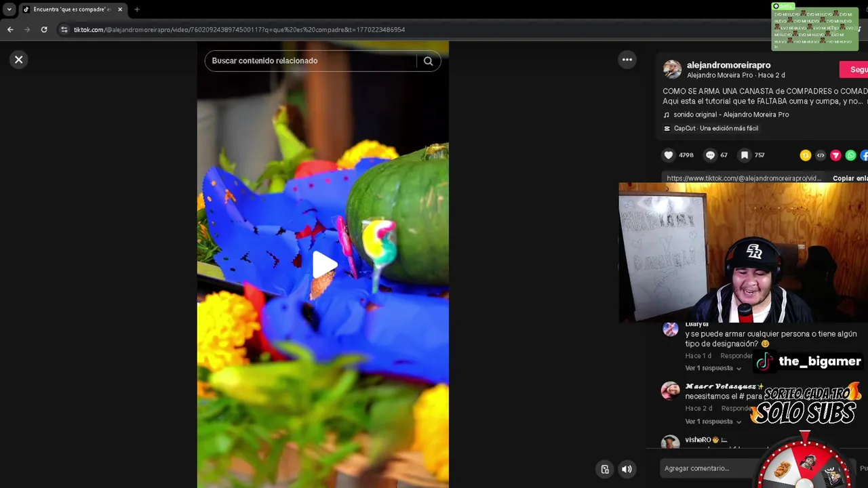This screenshot has width=868, height=488.
Task: Focus the 'Buscar contenido relacionado' search field
Action: (312, 61)
